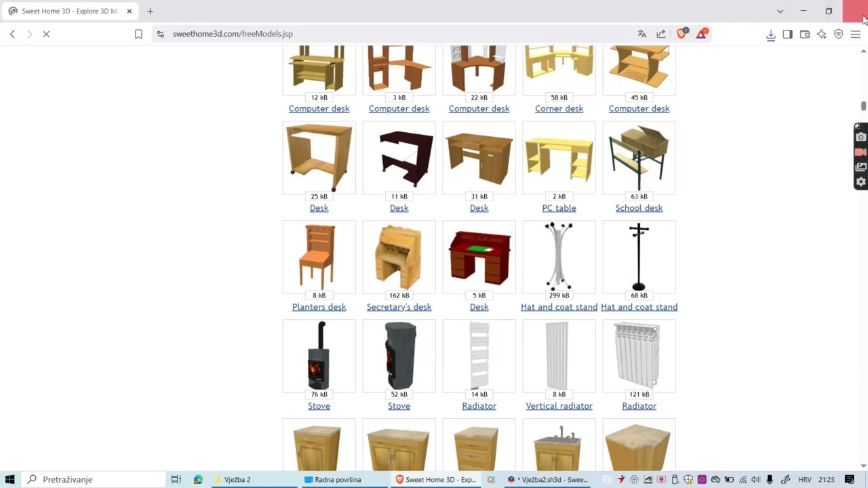Open Task View on the taskbar
The height and width of the screenshot is (488, 868).
point(176,479)
